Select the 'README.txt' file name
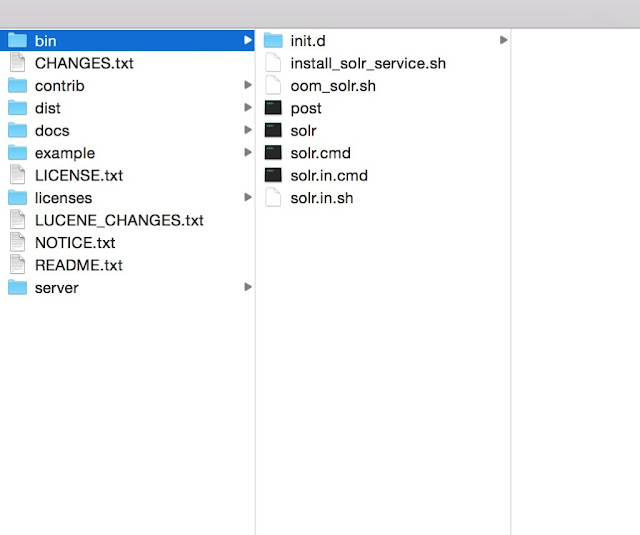Viewport: 640px width, 535px height. click(79, 265)
